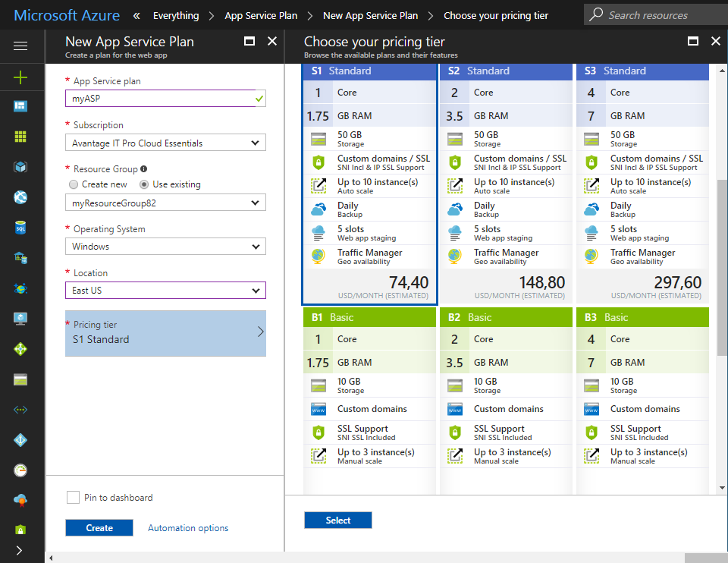Open Virtual networks icon in sidebar

(x=20, y=410)
